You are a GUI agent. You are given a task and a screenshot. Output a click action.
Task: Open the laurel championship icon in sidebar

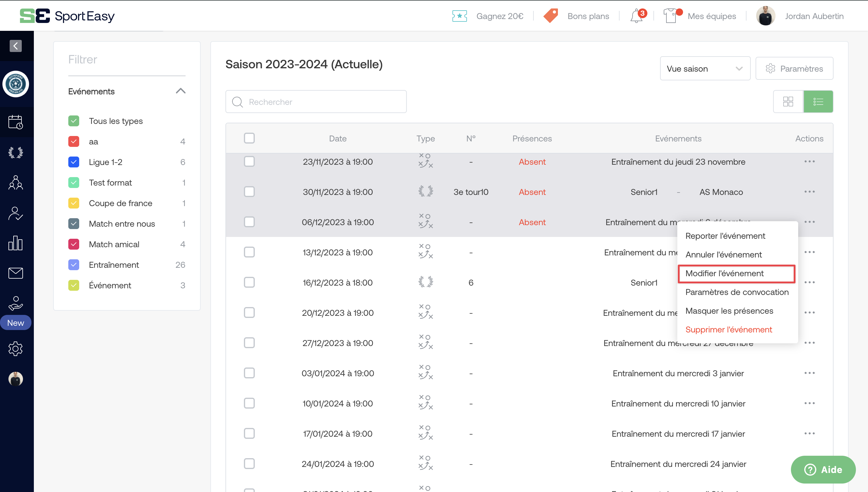[x=15, y=153]
